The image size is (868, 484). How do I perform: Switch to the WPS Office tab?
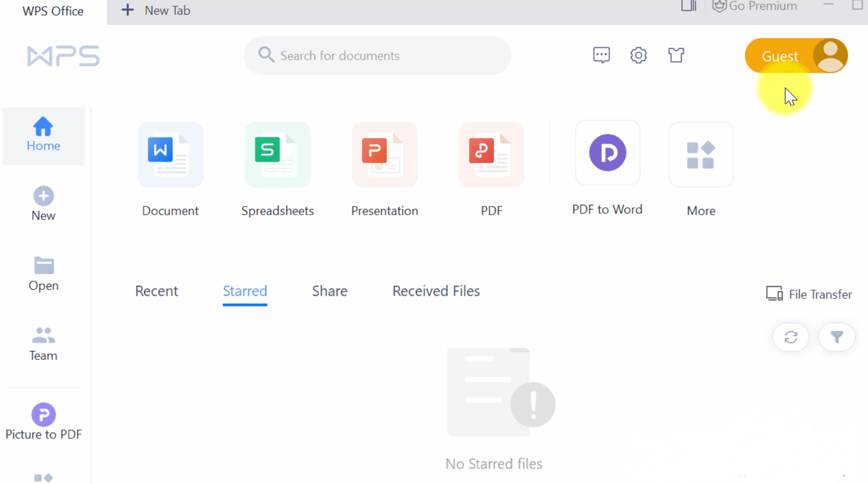click(x=53, y=11)
